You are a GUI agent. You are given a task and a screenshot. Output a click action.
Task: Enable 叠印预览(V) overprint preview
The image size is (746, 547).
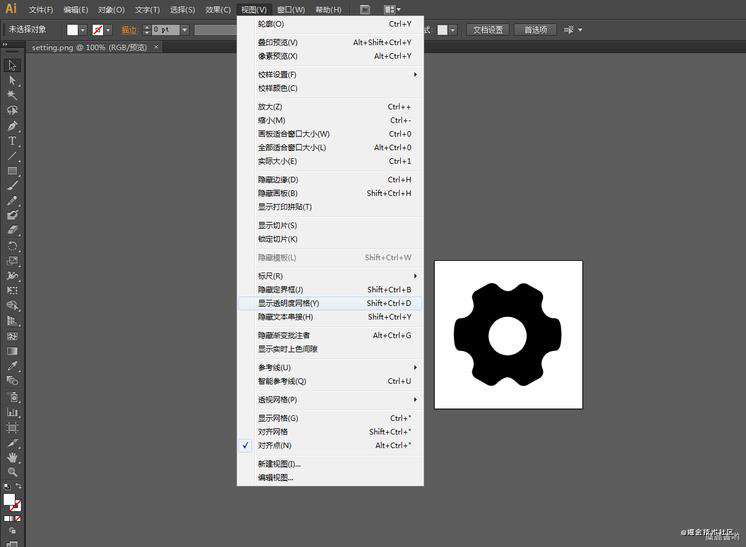pos(330,42)
